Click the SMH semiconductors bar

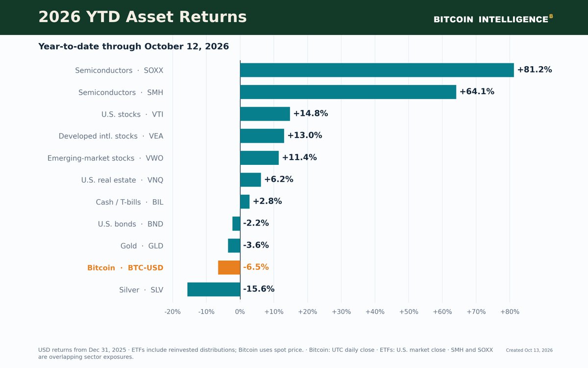[348, 92]
